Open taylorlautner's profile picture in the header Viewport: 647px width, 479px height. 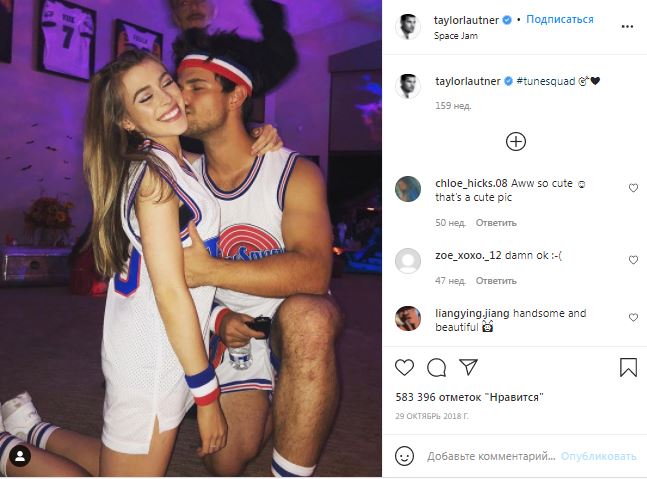coord(408,27)
